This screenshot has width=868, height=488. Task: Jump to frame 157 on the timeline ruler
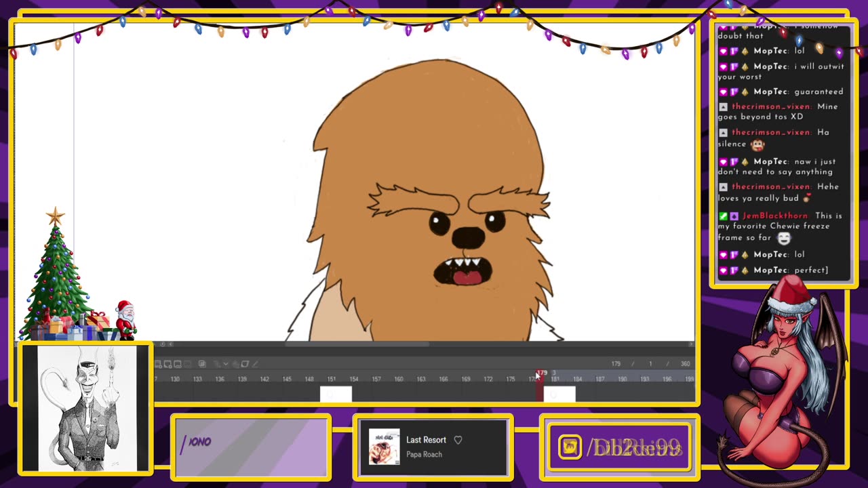pos(376,379)
